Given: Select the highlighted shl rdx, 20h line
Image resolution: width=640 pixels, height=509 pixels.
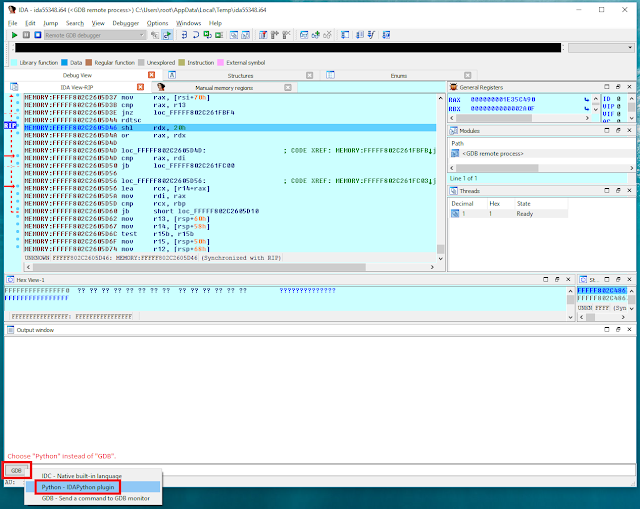Looking at the screenshot, I should (230, 128).
